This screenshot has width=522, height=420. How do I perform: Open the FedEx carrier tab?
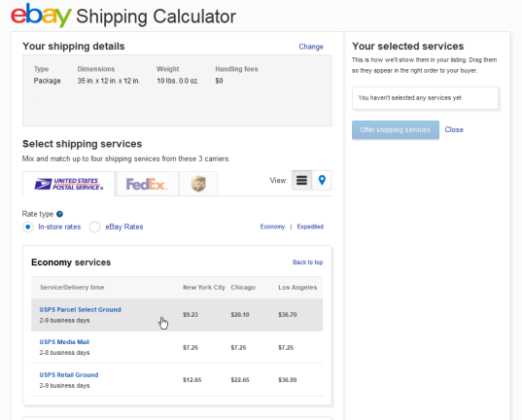(147, 184)
